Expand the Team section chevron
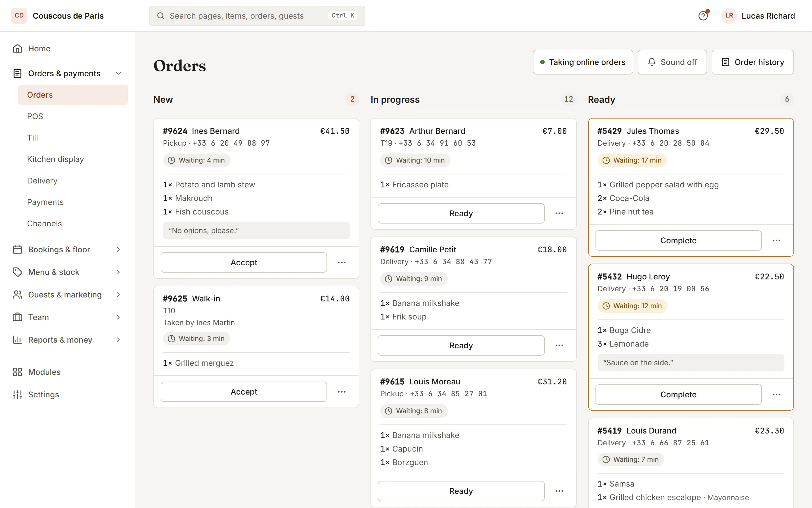 click(x=118, y=317)
